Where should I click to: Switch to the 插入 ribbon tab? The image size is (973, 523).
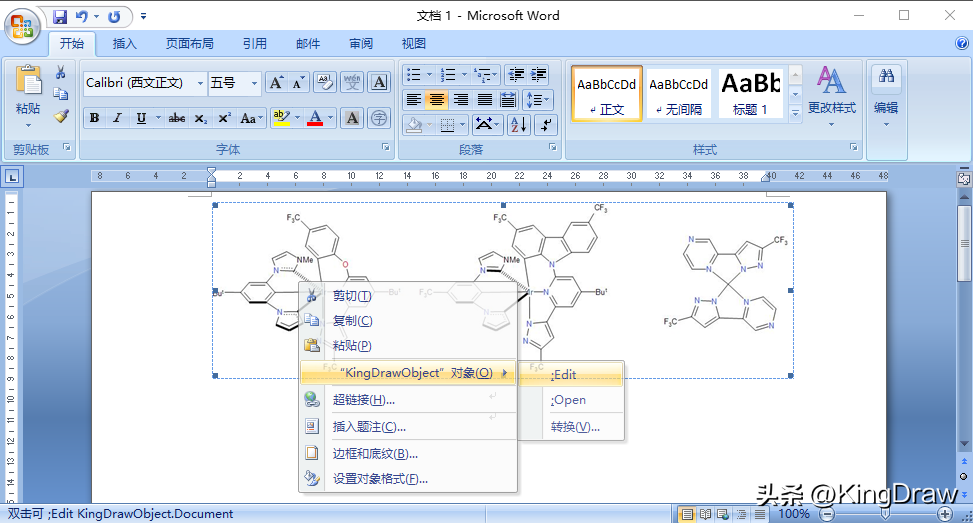[124, 43]
